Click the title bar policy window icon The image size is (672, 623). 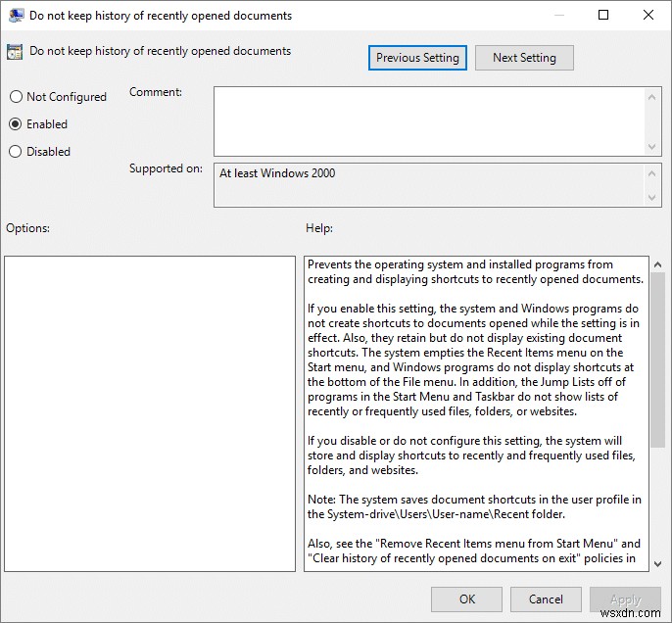click(16, 16)
